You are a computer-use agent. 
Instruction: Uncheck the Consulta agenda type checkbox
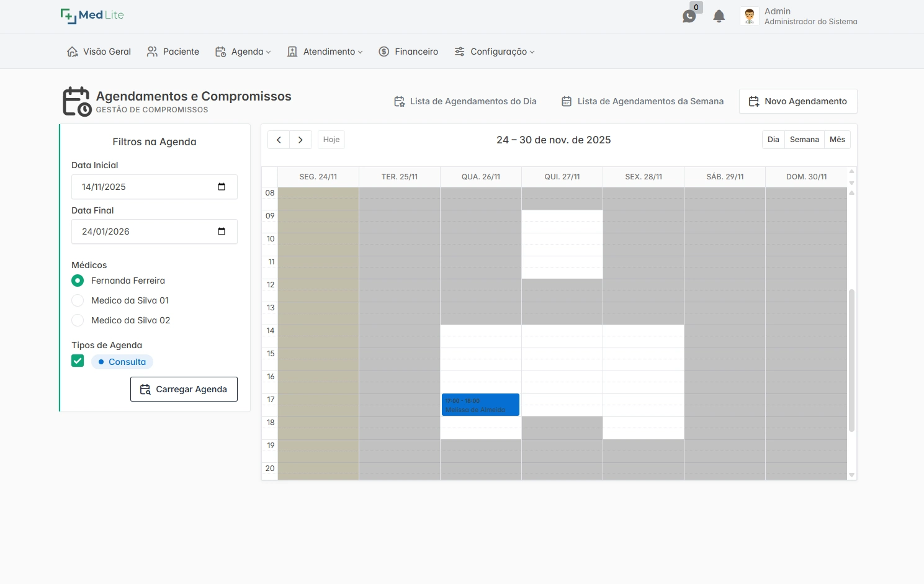pos(78,361)
